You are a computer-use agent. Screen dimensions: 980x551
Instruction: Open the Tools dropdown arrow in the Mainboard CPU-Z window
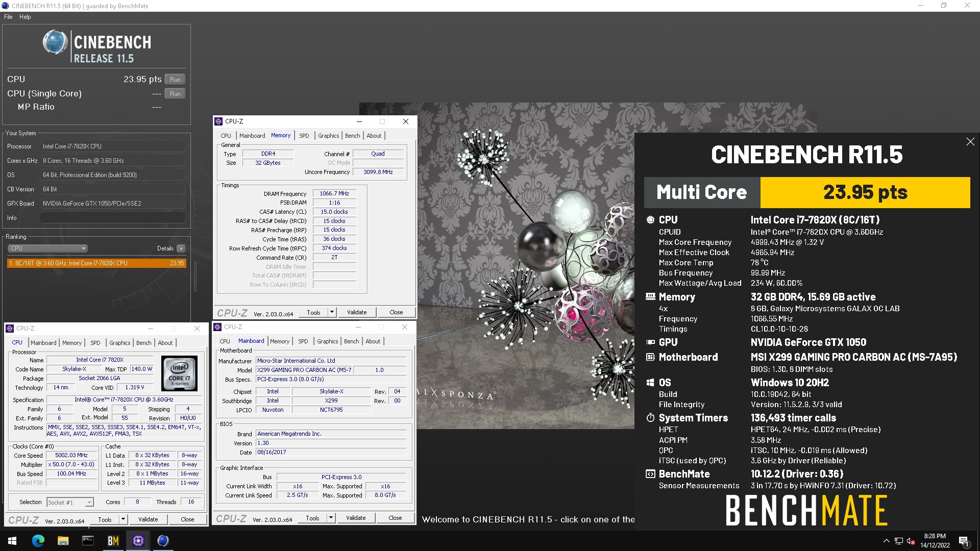[331, 518]
